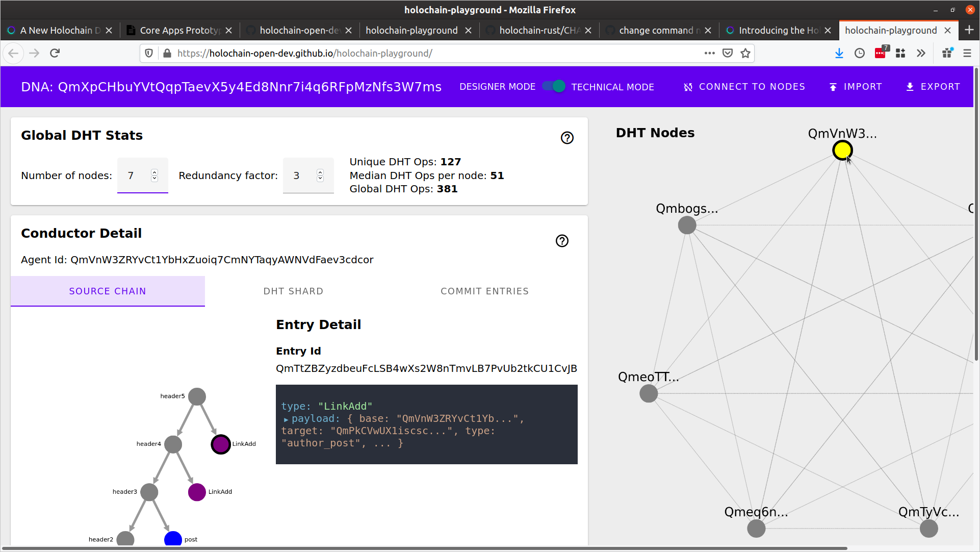The width and height of the screenshot is (980, 552).
Task: Open Conductor Detail help icon
Action: pyautogui.click(x=562, y=241)
